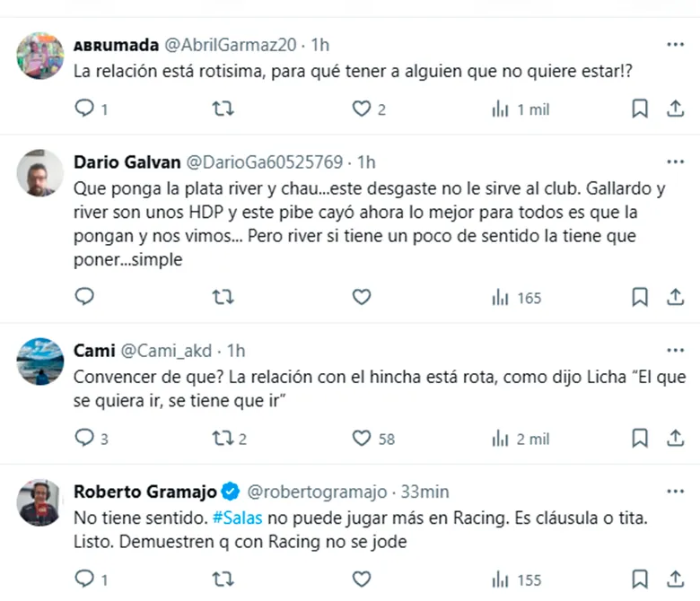
Task: Reply to ABRUMADA's tweet
Action: click(x=84, y=109)
